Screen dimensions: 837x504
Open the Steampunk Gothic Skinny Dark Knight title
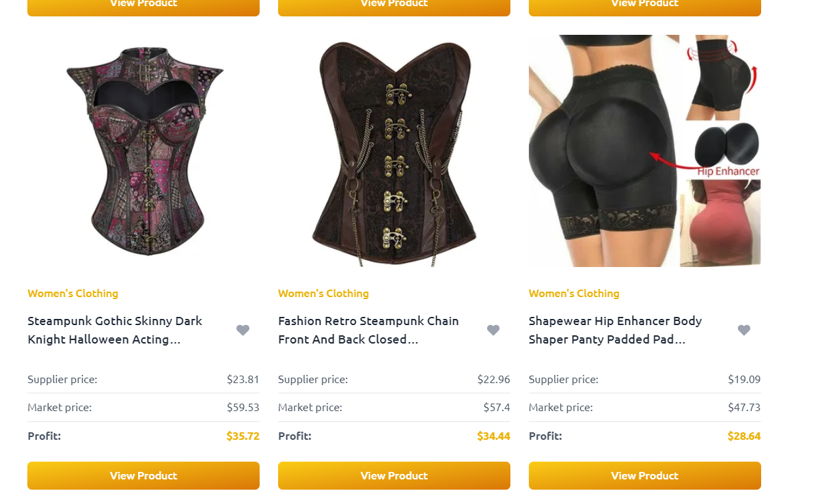click(x=115, y=330)
